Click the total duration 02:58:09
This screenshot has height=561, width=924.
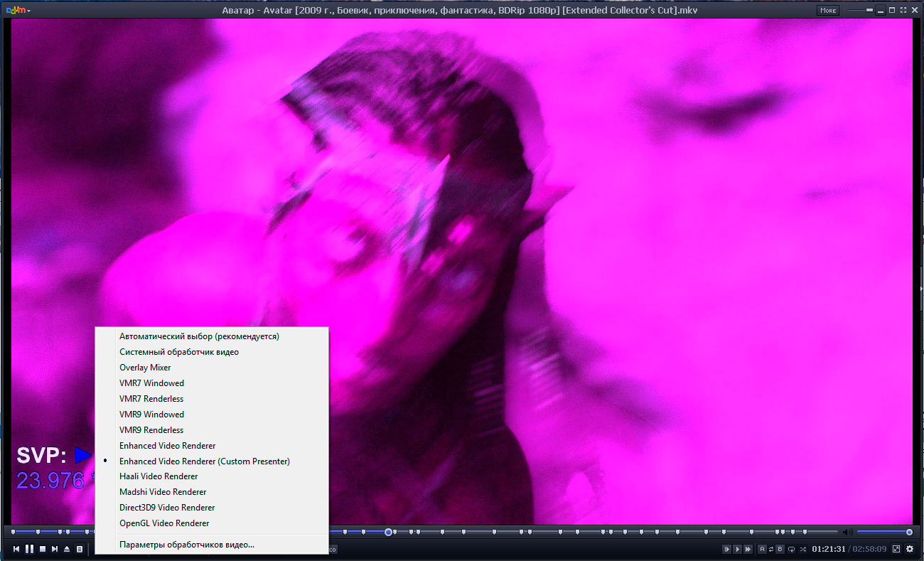[x=869, y=549]
